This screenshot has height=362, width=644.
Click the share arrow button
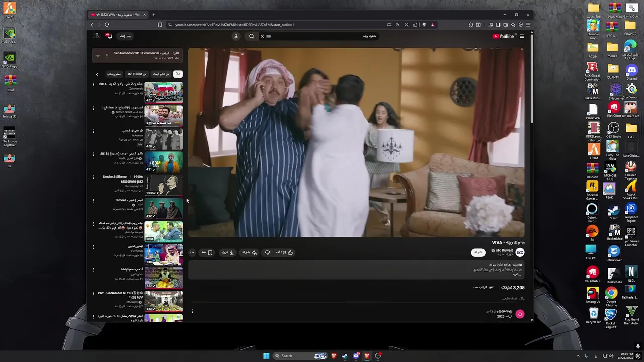(x=250, y=253)
